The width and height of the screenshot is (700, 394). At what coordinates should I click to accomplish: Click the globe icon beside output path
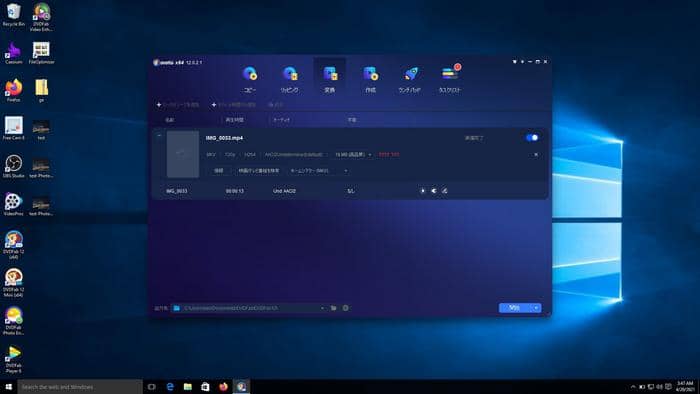345,308
